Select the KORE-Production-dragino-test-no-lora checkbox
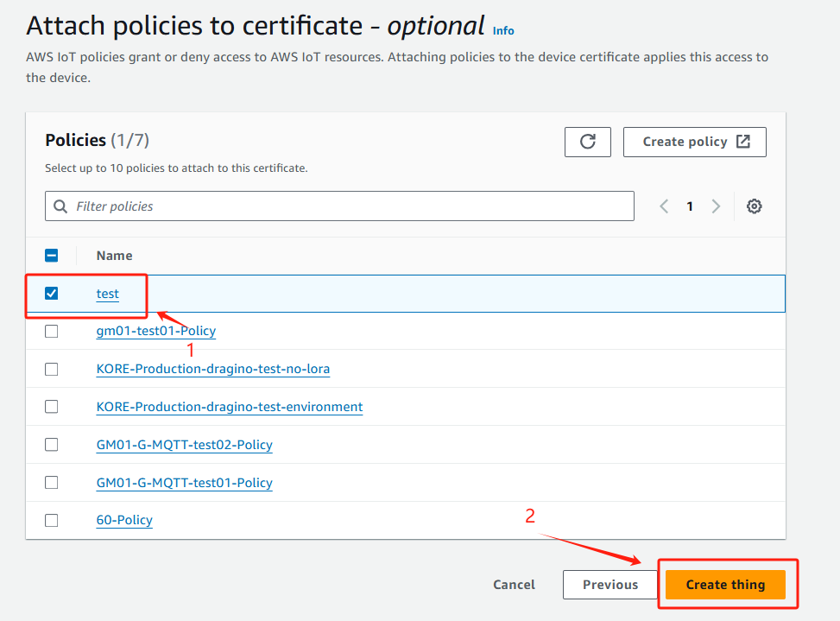This screenshot has width=840, height=621. point(52,369)
